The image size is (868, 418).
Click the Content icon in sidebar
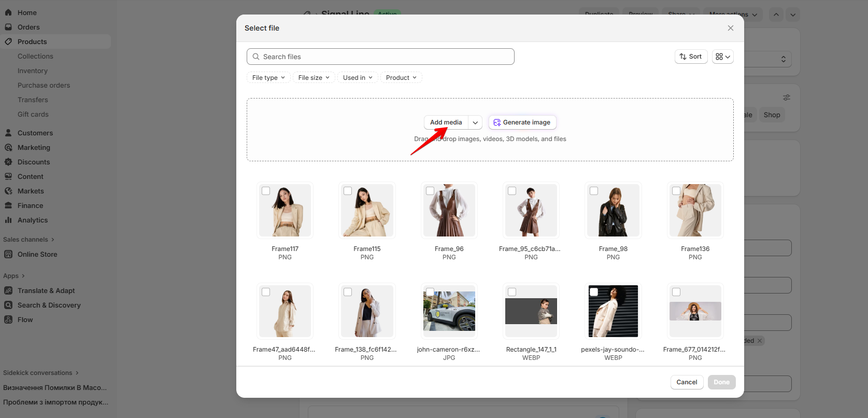click(8, 176)
